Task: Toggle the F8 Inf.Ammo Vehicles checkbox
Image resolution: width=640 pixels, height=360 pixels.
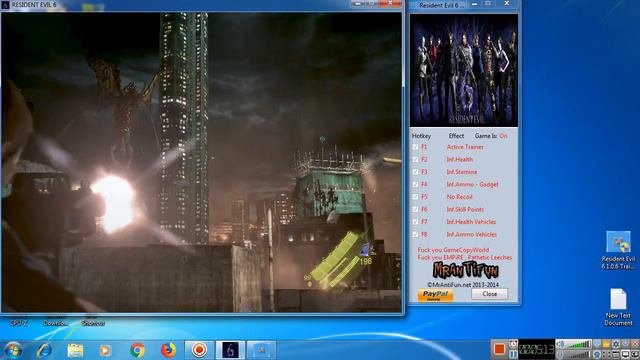Action: (415, 234)
